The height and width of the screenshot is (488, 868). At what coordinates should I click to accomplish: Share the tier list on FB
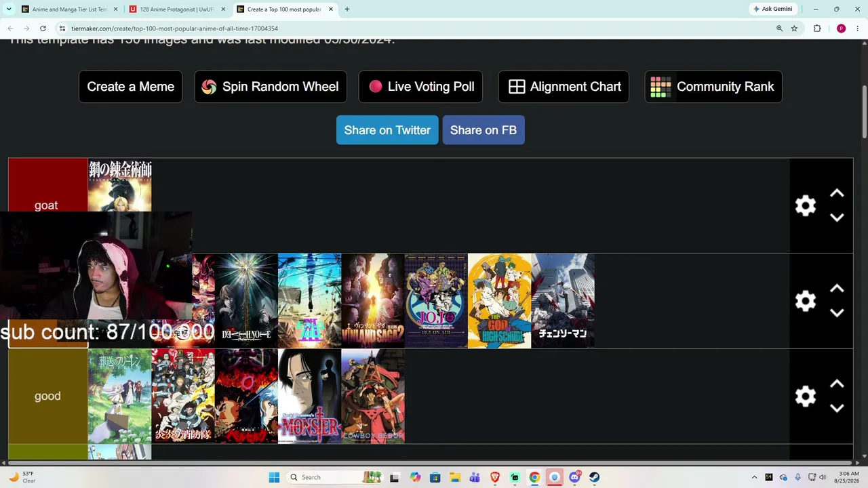coord(484,130)
